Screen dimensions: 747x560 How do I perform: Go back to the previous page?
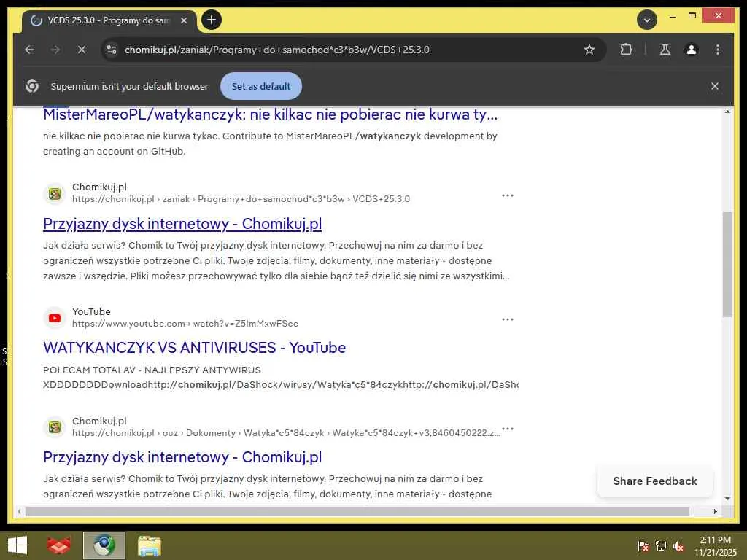point(29,50)
